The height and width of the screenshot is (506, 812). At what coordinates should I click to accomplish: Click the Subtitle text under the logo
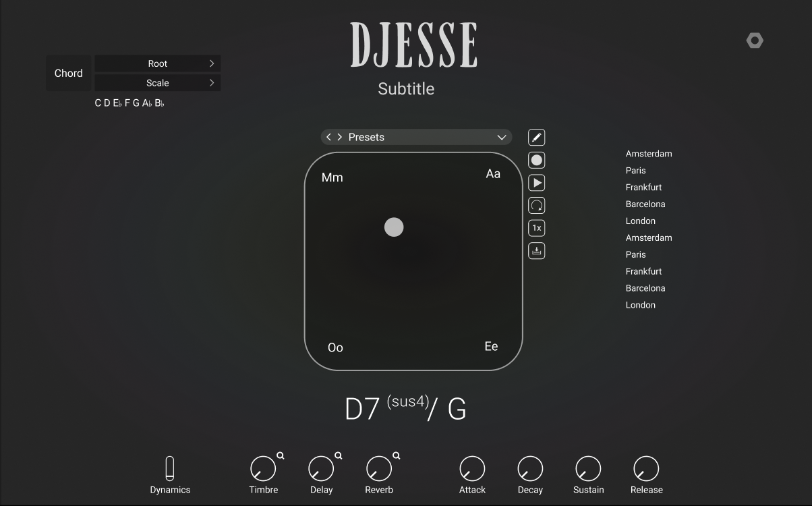click(x=406, y=88)
